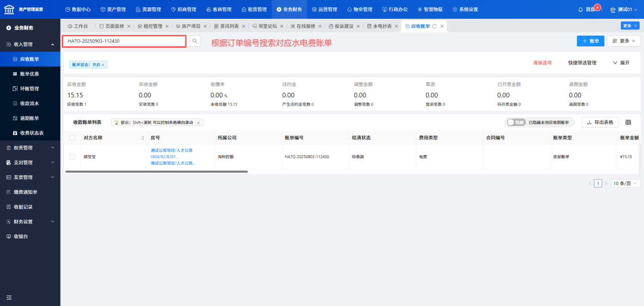The height and width of the screenshot is (306, 644).
Task: Click the previous page arrow
Action: [590, 183]
